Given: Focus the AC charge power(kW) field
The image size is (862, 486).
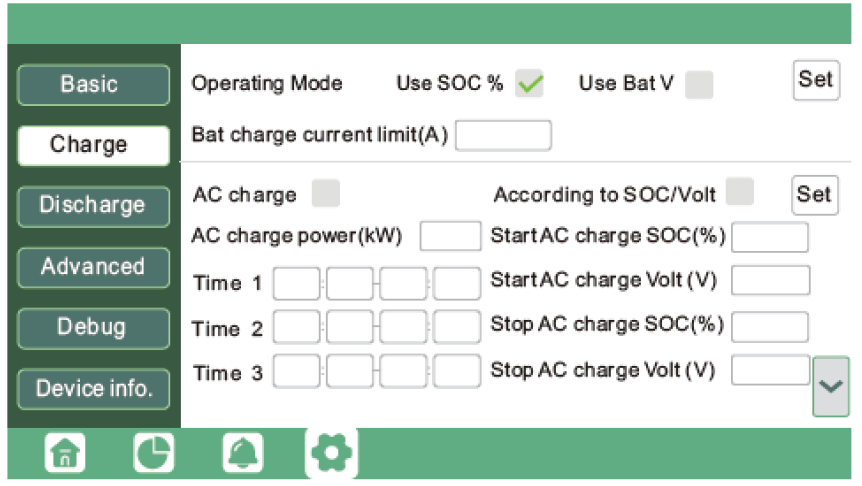Looking at the screenshot, I should pos(450,236).
